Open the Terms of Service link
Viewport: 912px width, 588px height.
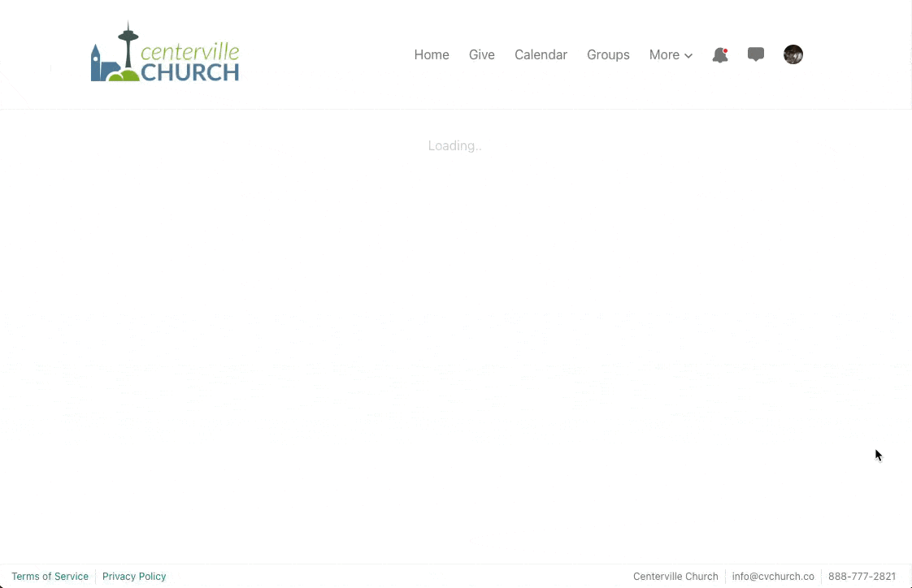pos(50,577)
